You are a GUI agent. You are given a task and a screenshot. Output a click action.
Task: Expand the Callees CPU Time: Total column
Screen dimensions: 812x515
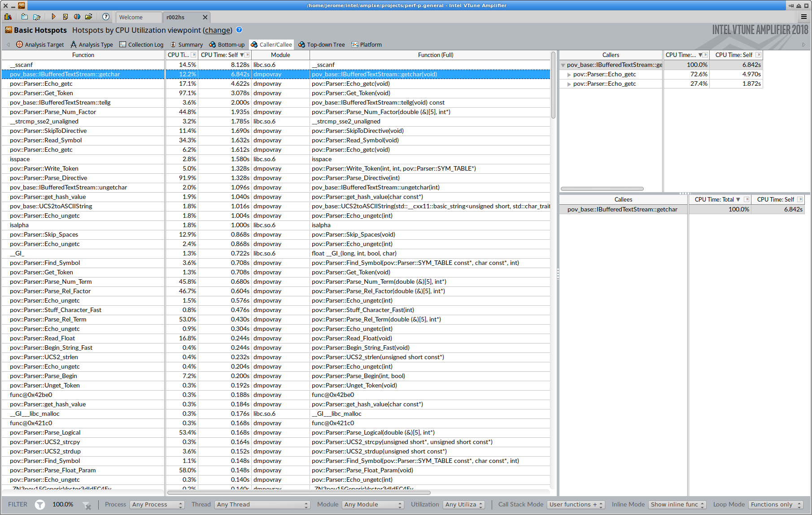[747, 199]
